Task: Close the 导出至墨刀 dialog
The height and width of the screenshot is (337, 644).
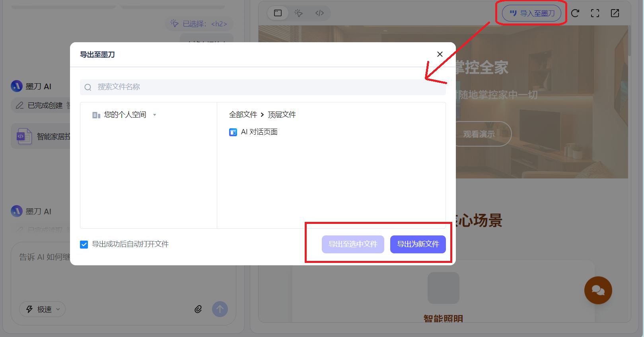Action: coord(440,54)
